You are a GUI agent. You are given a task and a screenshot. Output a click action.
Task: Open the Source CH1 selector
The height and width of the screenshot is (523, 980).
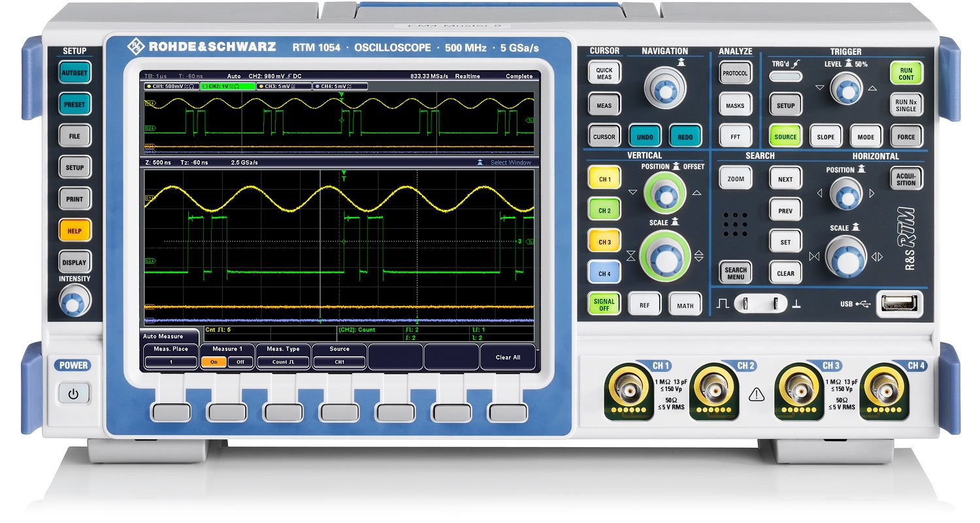click(339, 362)
